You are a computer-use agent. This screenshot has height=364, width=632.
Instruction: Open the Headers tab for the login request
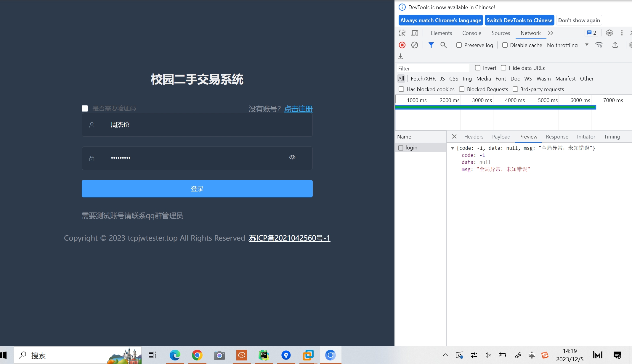[474, 136]
